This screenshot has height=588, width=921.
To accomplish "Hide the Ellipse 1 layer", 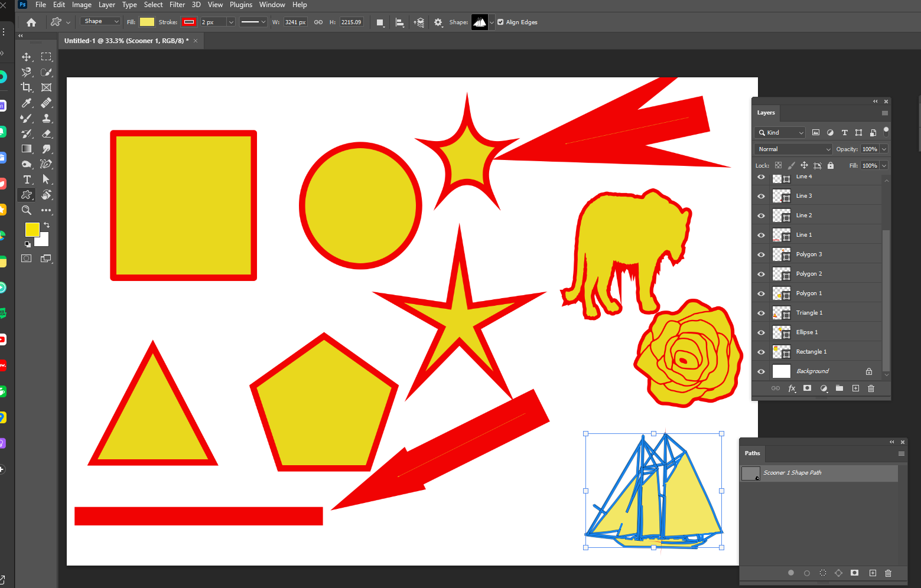I will coord(761,332).
